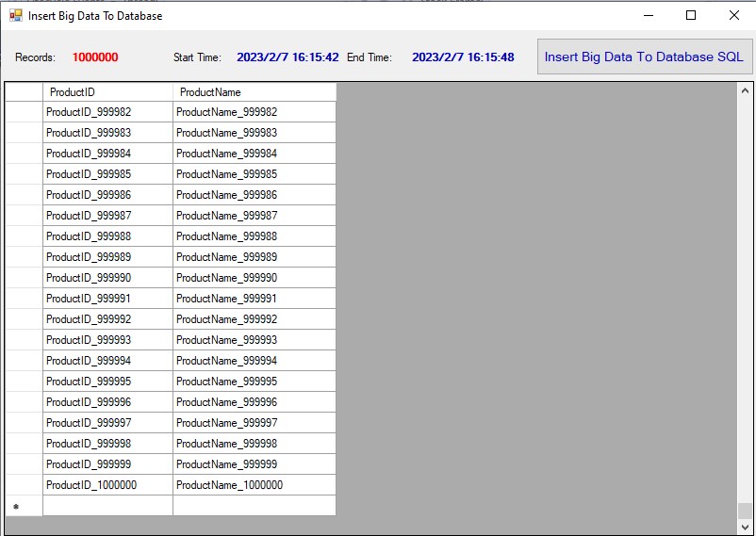The width and height of the screenshot is (756, 536).
Task: Select cell ProductName_999994
Action: pyautogui.click(x=255, y=361)
